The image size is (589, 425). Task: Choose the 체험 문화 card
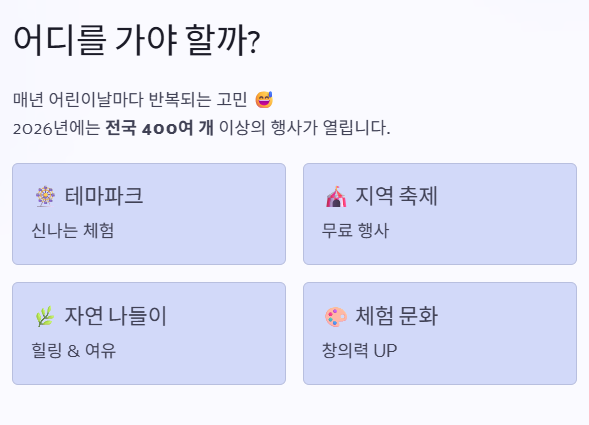(x=440, y=333)
